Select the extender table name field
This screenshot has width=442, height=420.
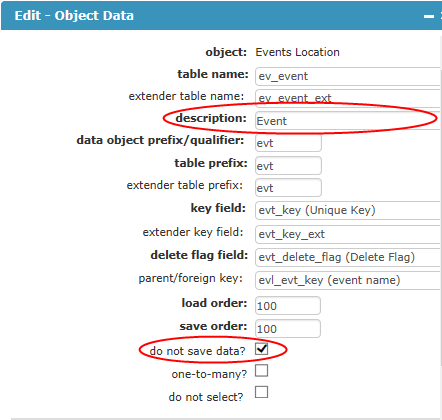348,98
